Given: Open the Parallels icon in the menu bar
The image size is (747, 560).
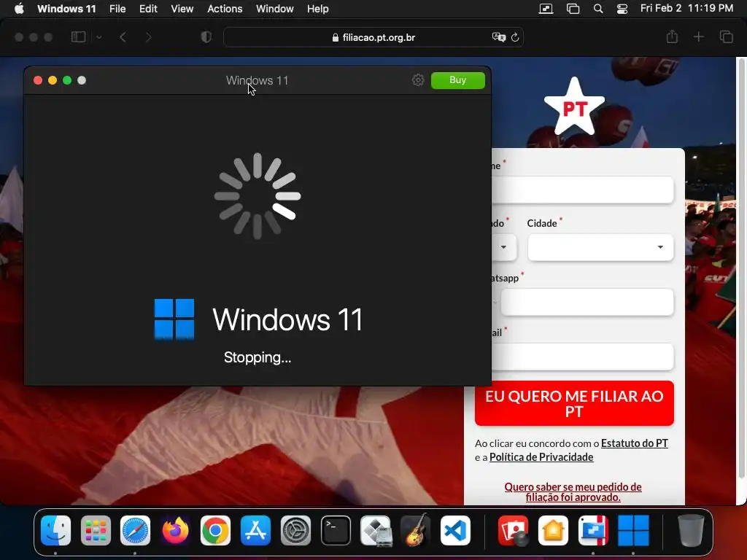Looking at the screenshot, I should point(546,9).
